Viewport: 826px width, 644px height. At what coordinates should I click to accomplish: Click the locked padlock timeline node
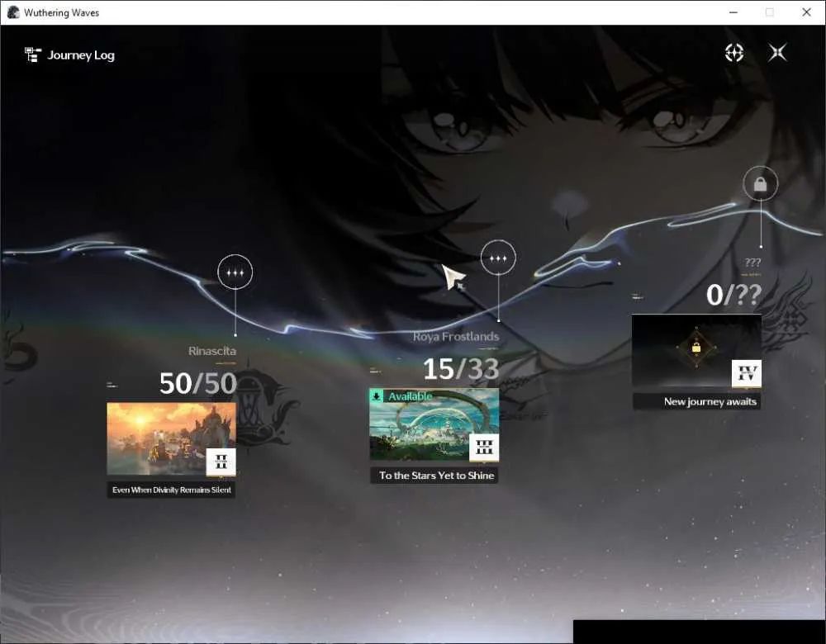[x=760, y=184]
